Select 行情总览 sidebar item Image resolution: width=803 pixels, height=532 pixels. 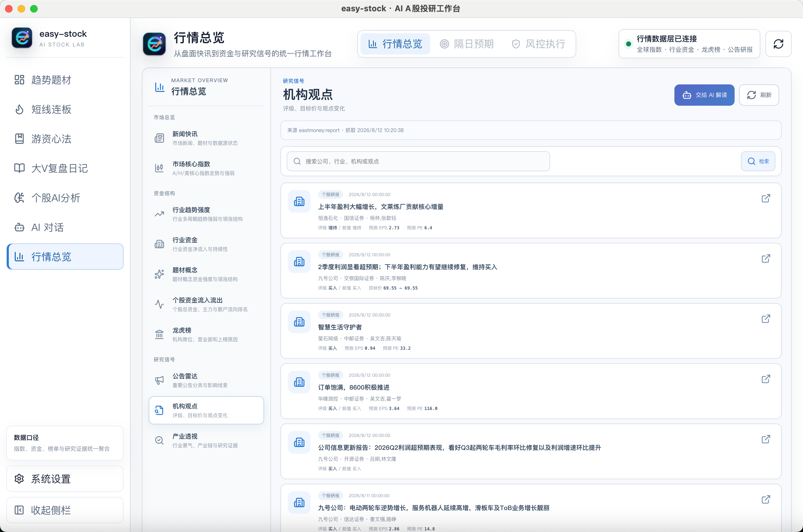65,257
